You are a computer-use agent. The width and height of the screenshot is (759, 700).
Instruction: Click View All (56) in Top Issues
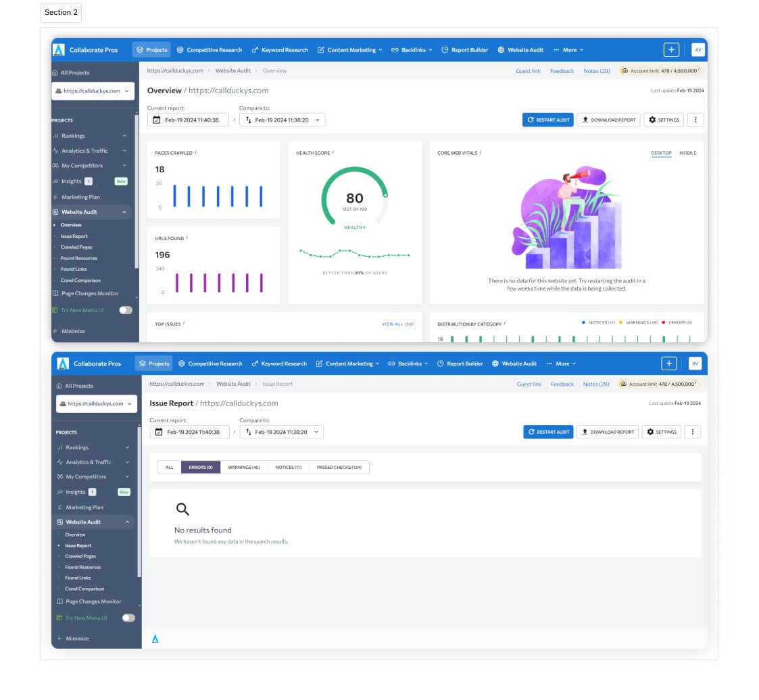[397, 324]
